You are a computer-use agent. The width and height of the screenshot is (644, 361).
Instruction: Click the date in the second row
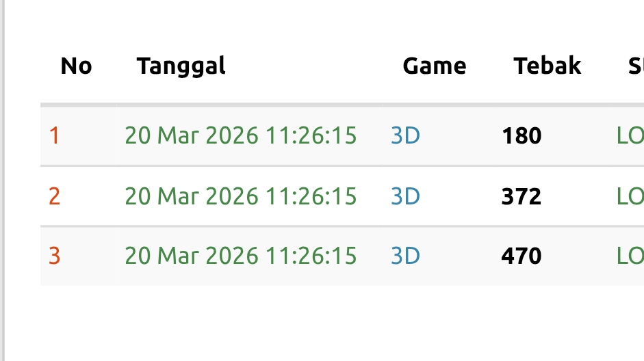coord(240,197)
